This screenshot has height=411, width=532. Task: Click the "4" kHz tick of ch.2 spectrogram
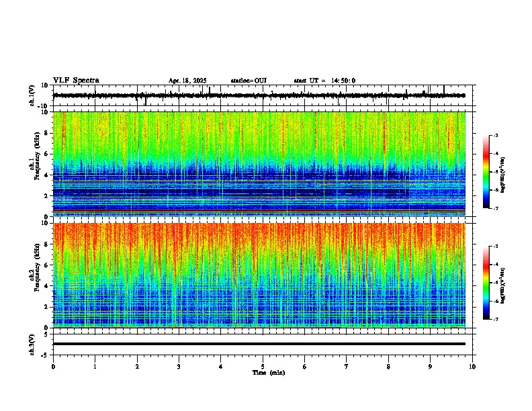click(x=46, y=286)
